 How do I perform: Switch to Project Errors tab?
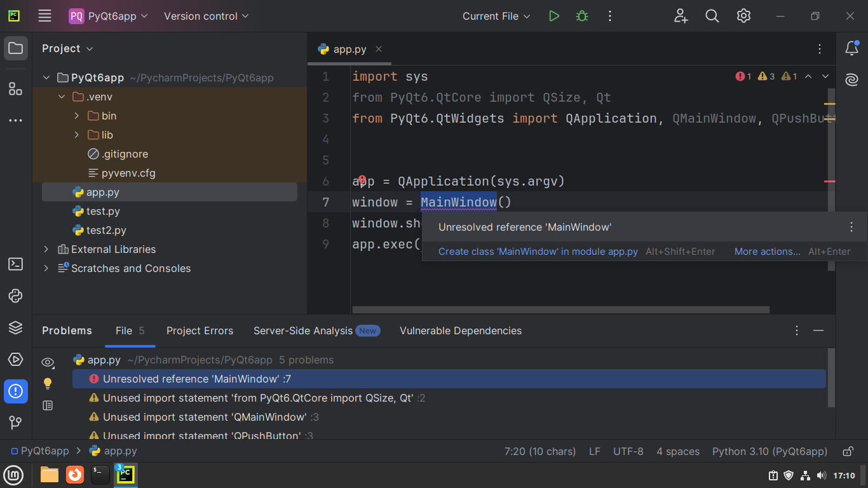coord(200,330)
